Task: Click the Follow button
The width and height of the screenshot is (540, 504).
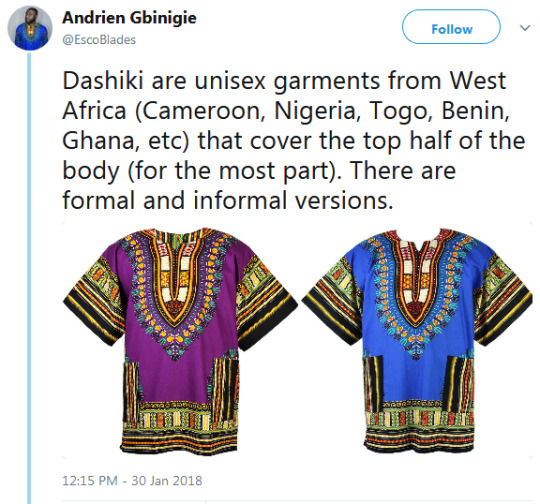Action: (x=451, y=27)
